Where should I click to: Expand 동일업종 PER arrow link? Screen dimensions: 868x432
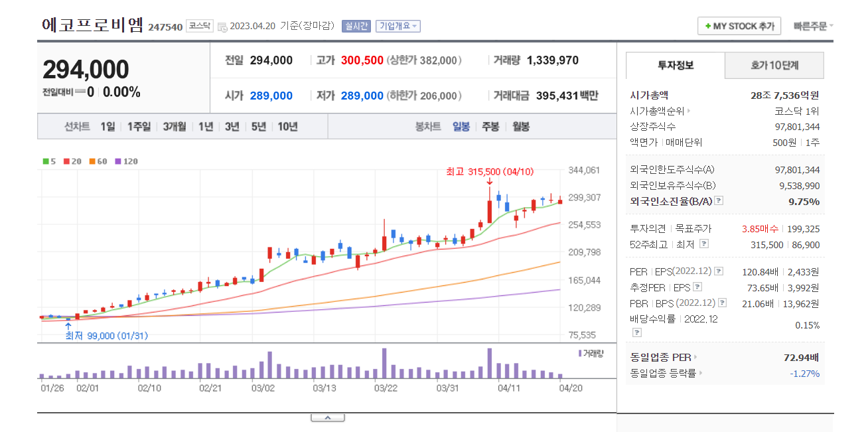[x=696, y=358]
